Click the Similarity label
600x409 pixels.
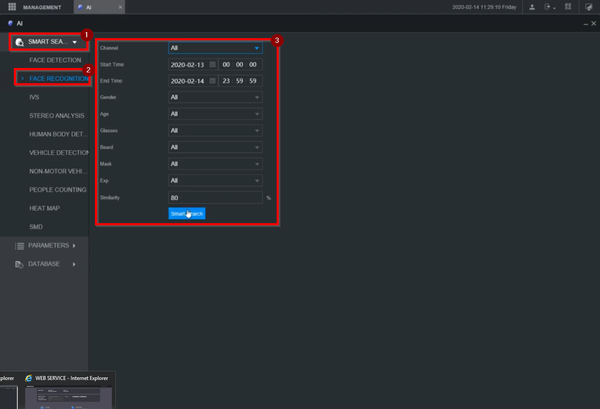110,197
